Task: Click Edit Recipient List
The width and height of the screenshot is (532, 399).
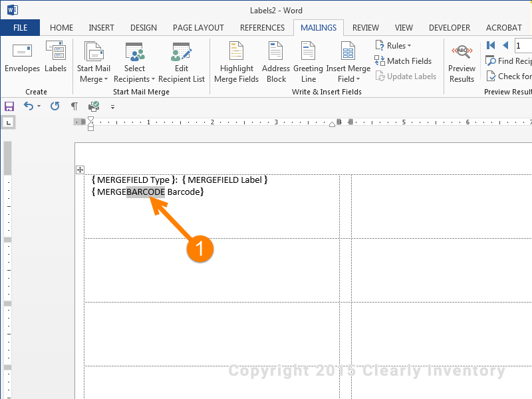Action: pos(182,63)
